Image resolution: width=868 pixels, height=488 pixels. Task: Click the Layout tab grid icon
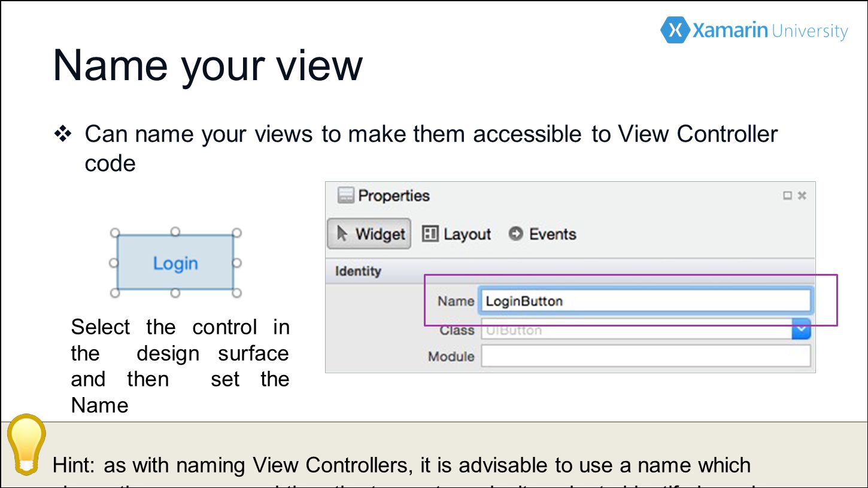coord(430,234)
